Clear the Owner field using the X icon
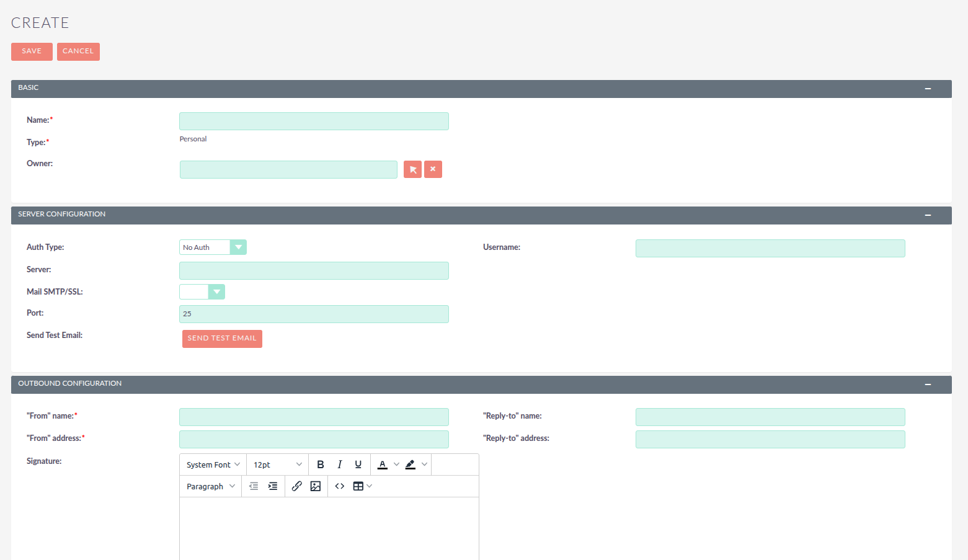The width and height of the screenshot is (968, 560). pos(433,169)
